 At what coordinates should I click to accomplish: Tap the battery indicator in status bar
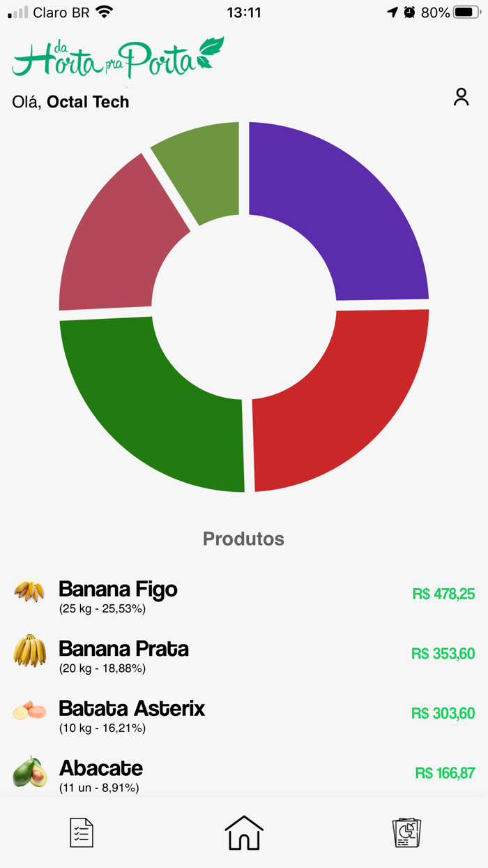point(466,13)
